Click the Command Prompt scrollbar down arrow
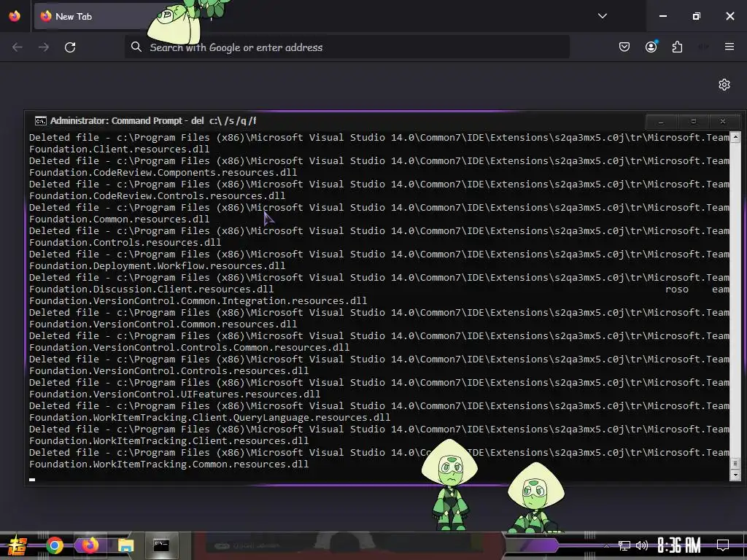Viewport: 747px width, 560px height. click(x=735, y=475)
